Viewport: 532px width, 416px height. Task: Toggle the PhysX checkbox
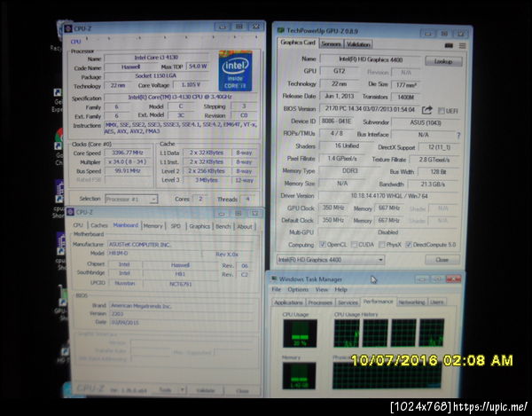point(381,244)
